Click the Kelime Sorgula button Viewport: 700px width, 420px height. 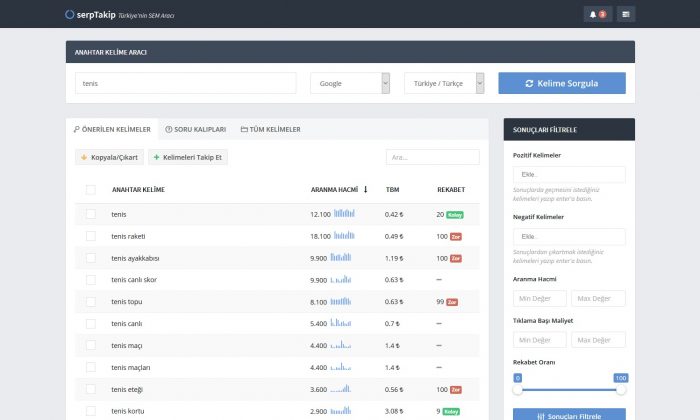click(x=562, y=83)
